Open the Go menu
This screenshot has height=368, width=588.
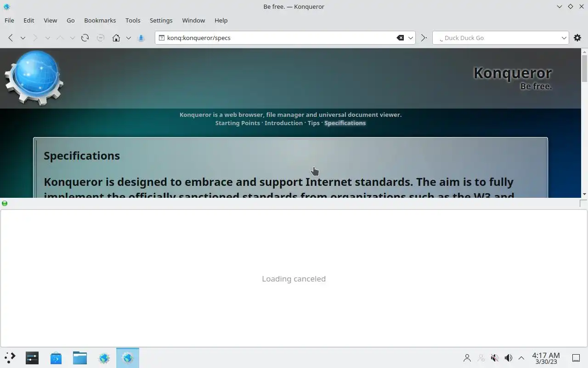(x=71, y=20)
